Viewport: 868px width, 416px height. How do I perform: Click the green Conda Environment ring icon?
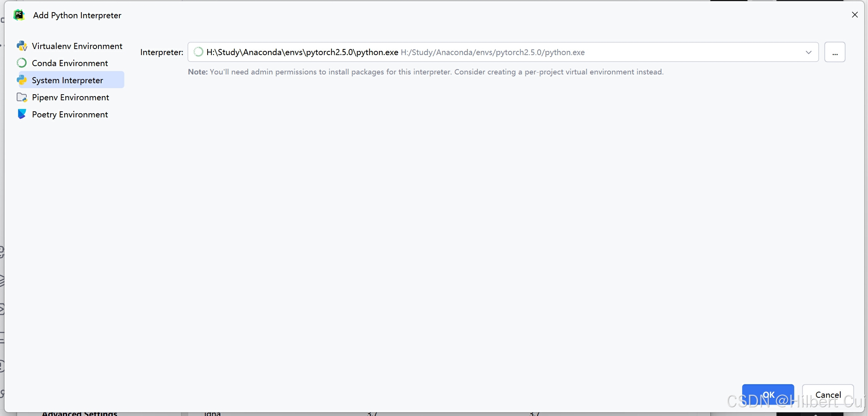(22, 63)
